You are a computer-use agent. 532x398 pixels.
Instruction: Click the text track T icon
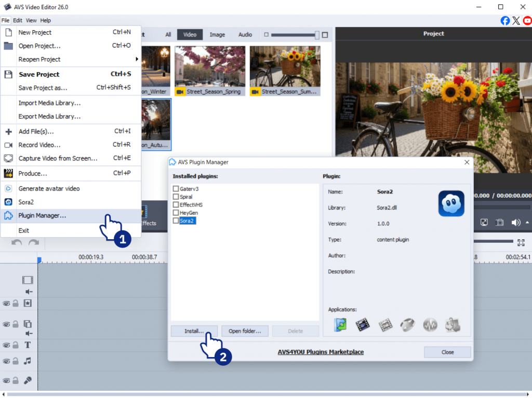coord(28,345)
